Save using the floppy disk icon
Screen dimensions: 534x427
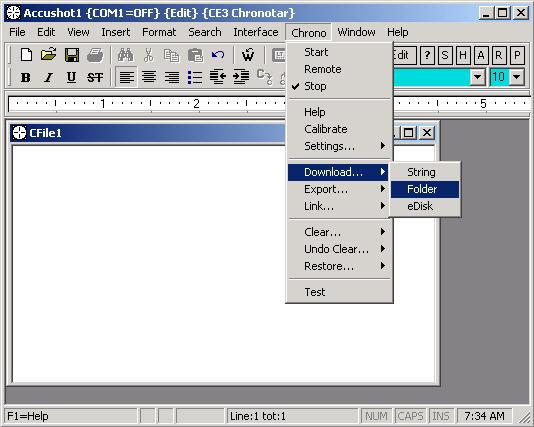(72, 55)
